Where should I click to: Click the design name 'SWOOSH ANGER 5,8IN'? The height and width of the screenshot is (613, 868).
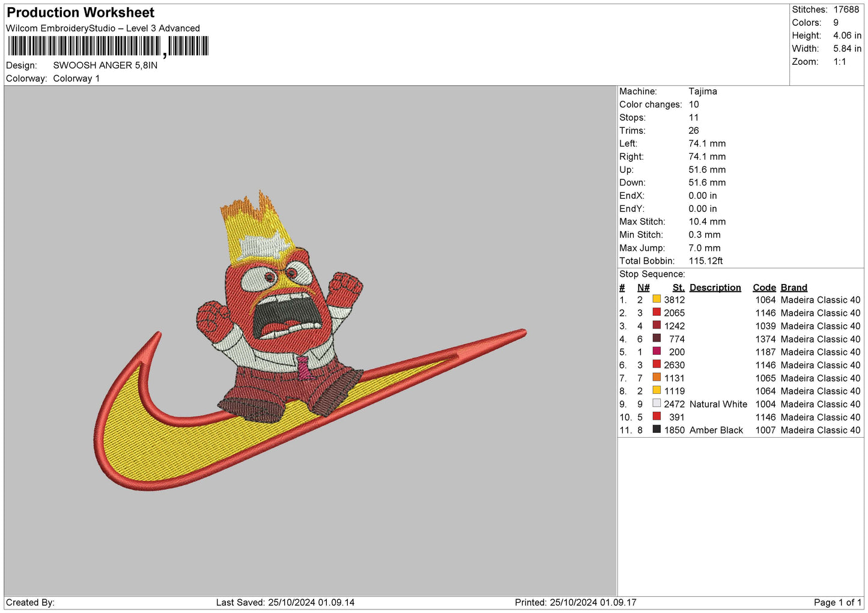click(105, 65)
